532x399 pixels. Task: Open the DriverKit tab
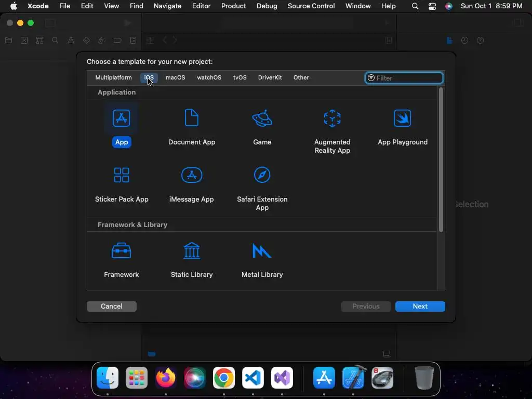point(270,77)
